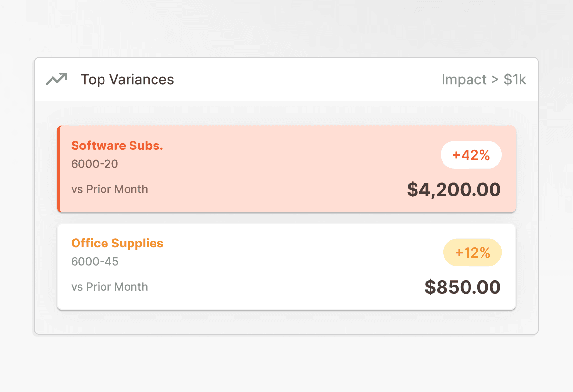Click vs Prior Month under Software Subs.
This screenshot has width=573, height=392.
(109, 189)
